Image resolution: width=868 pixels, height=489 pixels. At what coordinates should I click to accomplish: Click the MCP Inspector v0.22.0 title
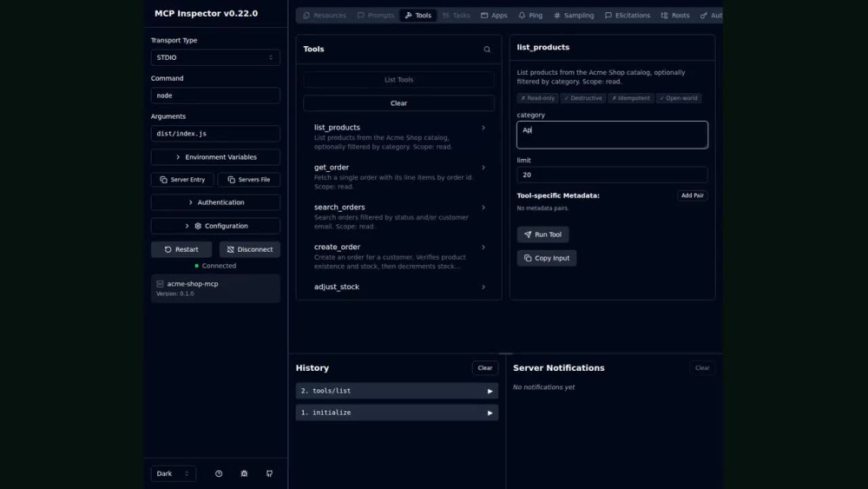pos(206,13)
